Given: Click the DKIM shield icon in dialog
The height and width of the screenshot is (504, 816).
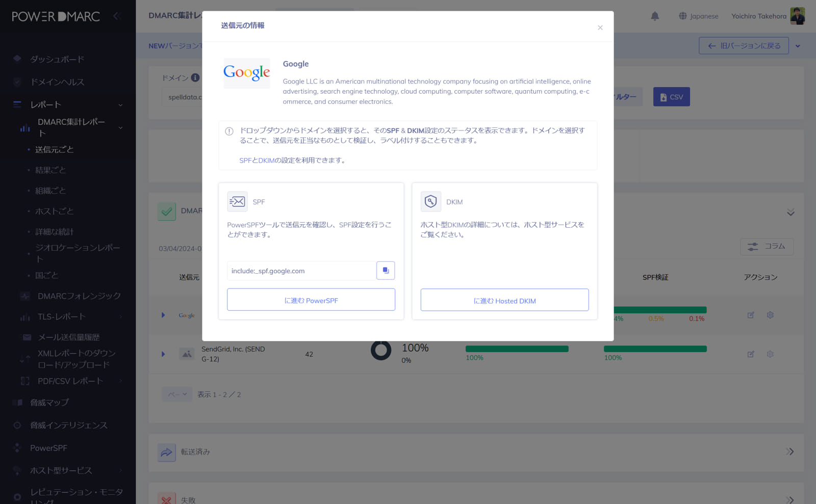Looking at the screenshot, I should (x=431, y=202).
